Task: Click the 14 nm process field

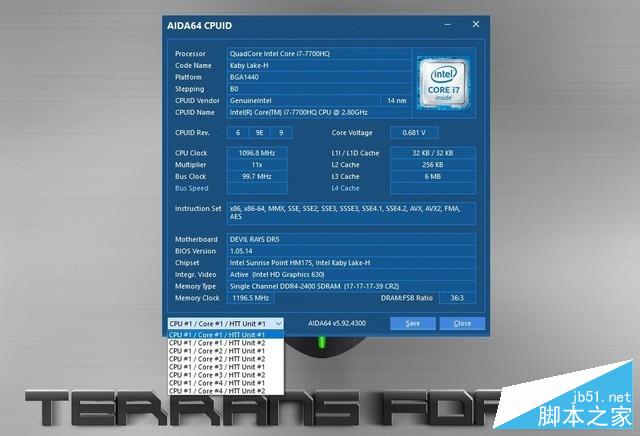Action: [x=396, y=100]
